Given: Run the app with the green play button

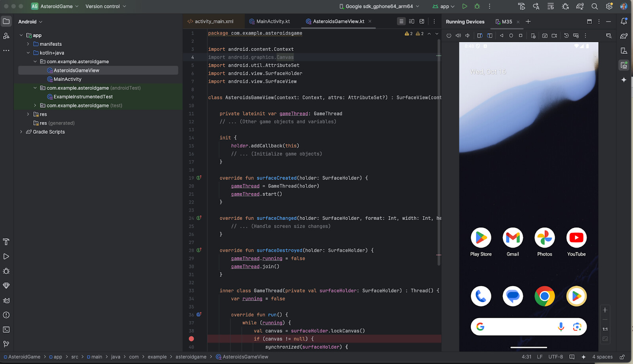Looking at the screenshot, I should pos(465,6).
